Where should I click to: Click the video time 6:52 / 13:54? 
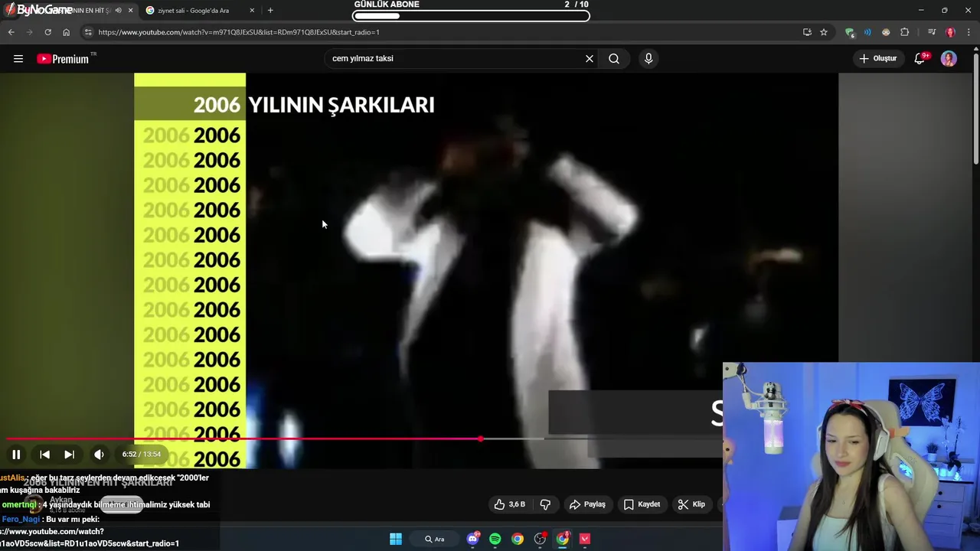[142, 455]
